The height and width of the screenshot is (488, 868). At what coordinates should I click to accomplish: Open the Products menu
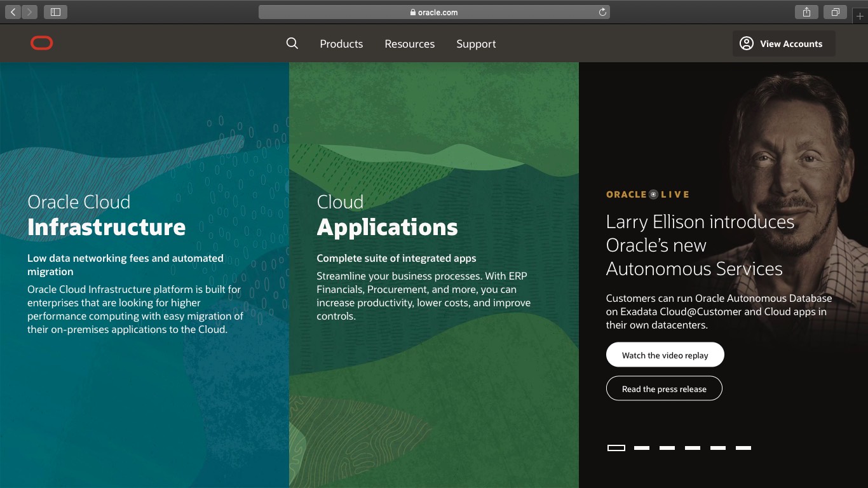(341, 44)
